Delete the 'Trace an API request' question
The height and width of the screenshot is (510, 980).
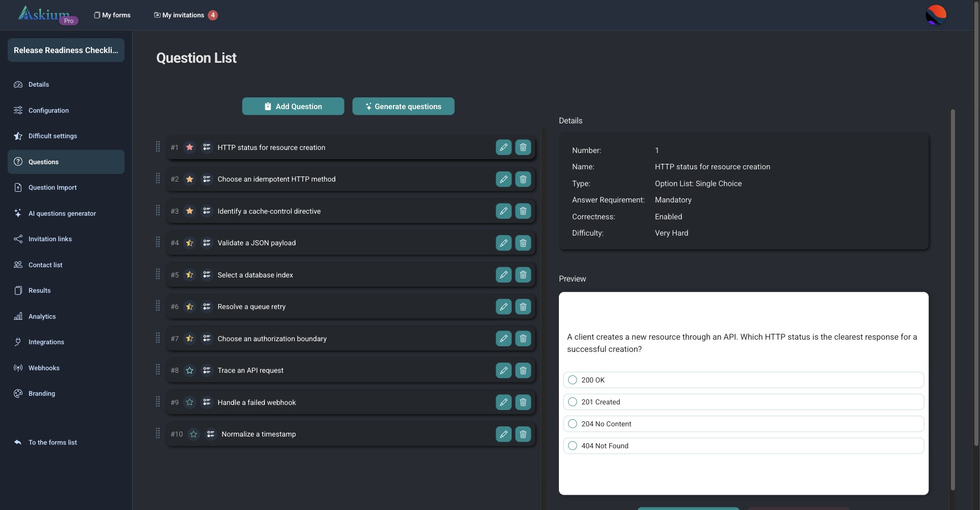(523, 370)
